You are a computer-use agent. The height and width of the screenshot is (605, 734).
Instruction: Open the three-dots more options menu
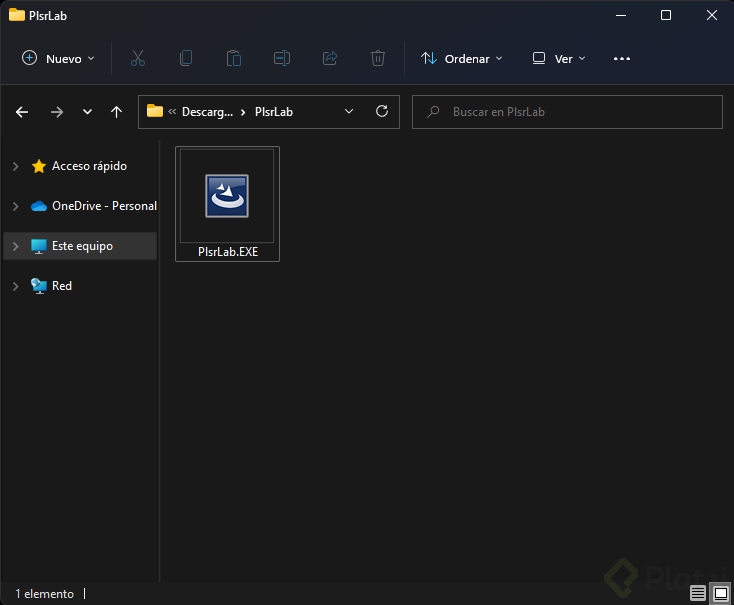tap(622, 59)
